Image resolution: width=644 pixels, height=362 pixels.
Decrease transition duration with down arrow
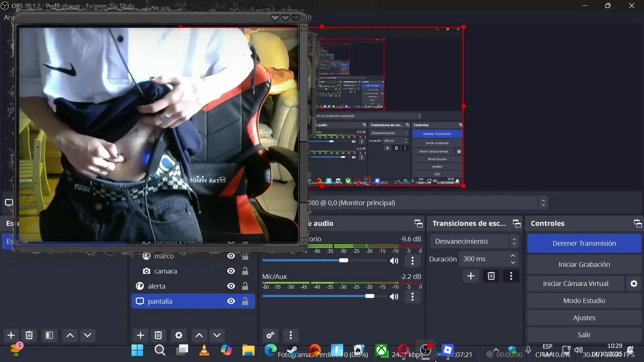click(513, 262)
